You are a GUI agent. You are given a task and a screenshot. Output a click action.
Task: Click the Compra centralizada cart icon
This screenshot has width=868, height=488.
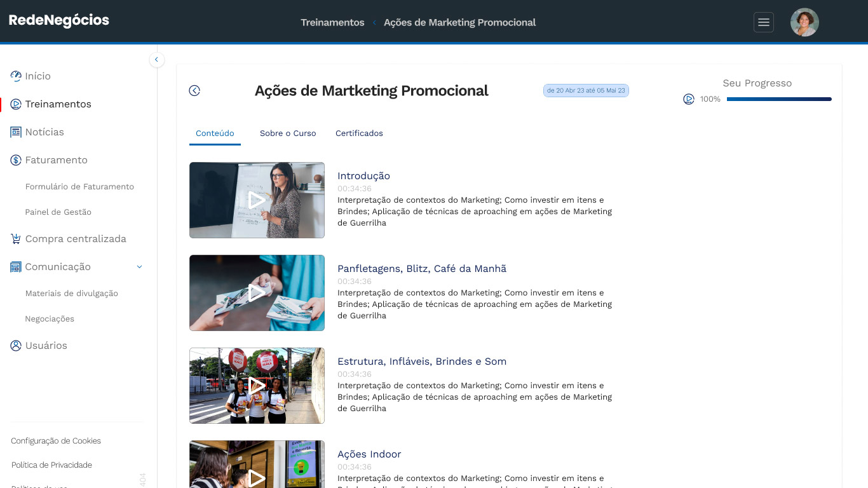pos(16,239)
